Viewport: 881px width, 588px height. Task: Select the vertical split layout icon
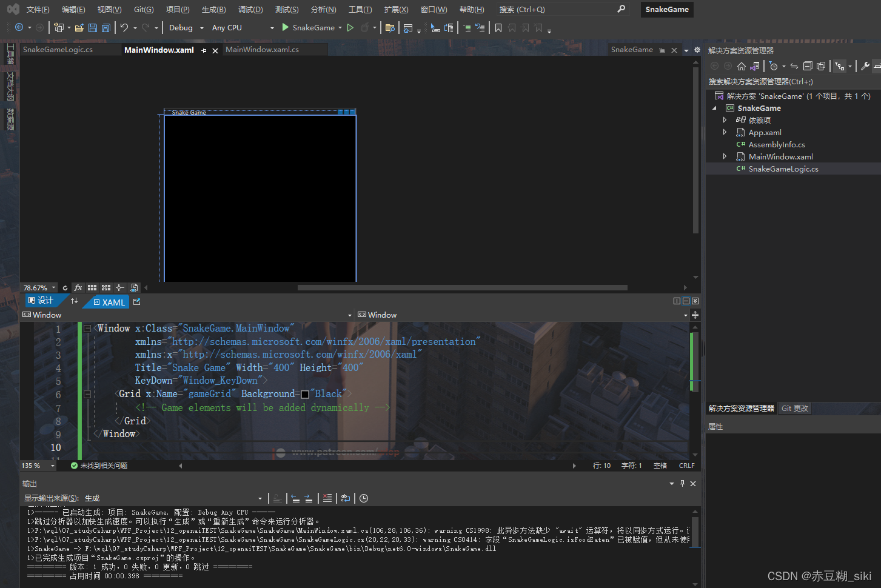coord(677,301)
